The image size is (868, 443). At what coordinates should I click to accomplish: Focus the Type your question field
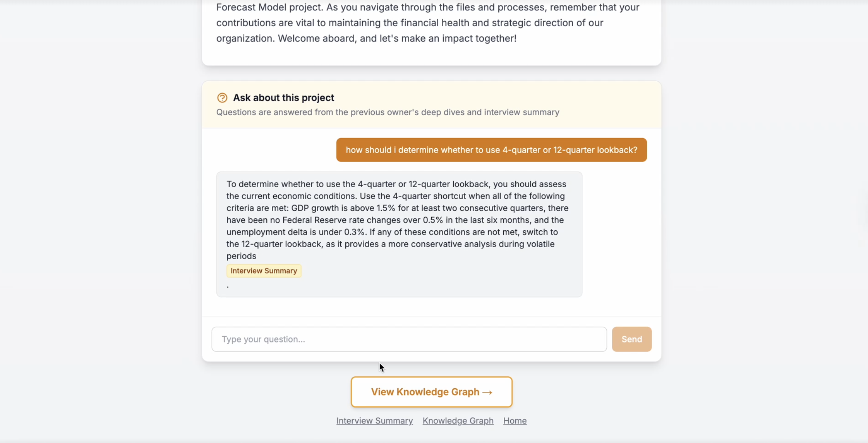pyautogui.click(x=409, y=339)
